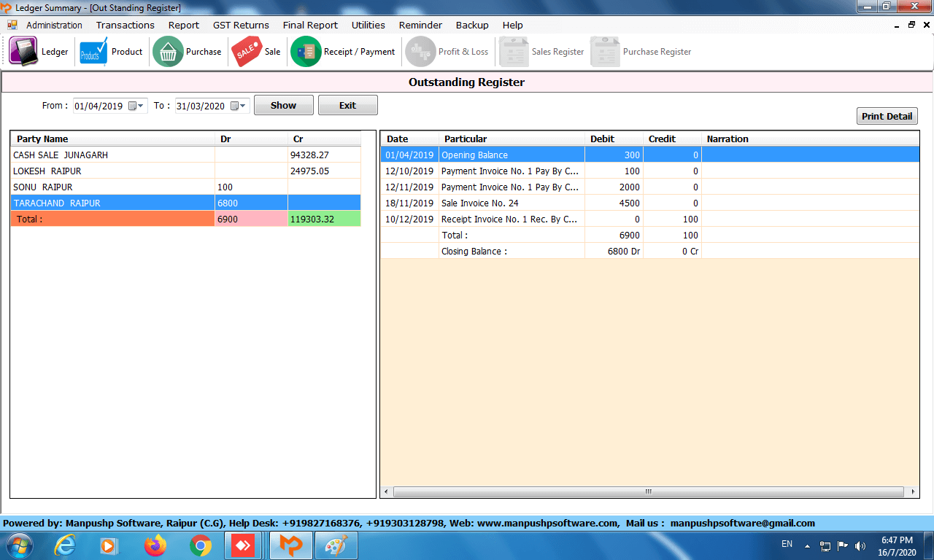Click the Show button

[284, 105]
